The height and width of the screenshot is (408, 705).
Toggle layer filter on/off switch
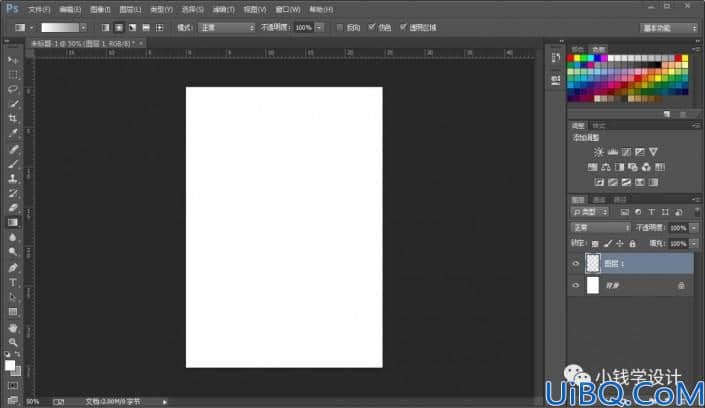click(x=697, y=212)
